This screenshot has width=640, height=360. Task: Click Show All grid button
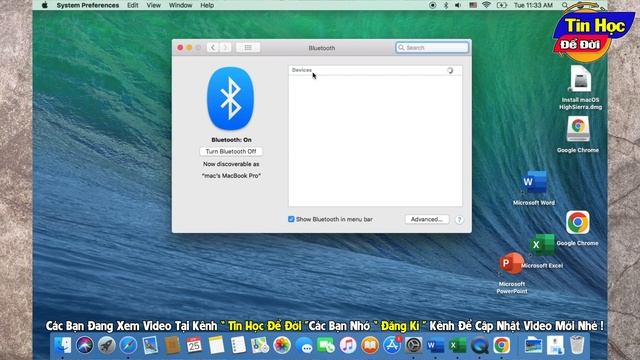pyautogui.click(x=248, y=48)
